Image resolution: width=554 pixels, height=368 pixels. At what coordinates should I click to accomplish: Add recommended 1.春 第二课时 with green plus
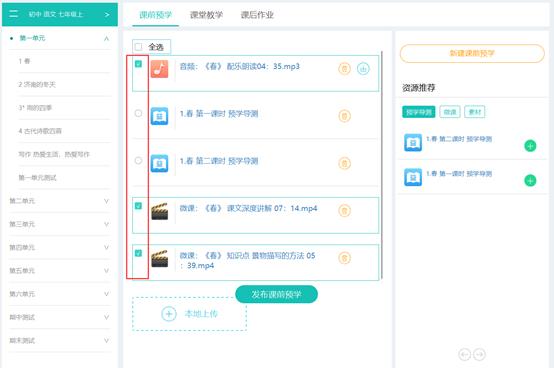click(x=530, y=146)
